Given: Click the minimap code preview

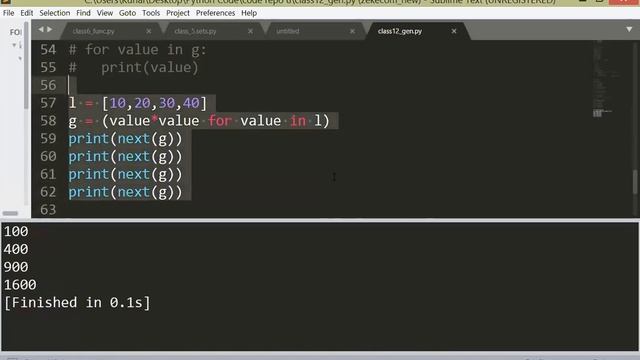Looking at the screenshot, I should click(x=606, y=80).
